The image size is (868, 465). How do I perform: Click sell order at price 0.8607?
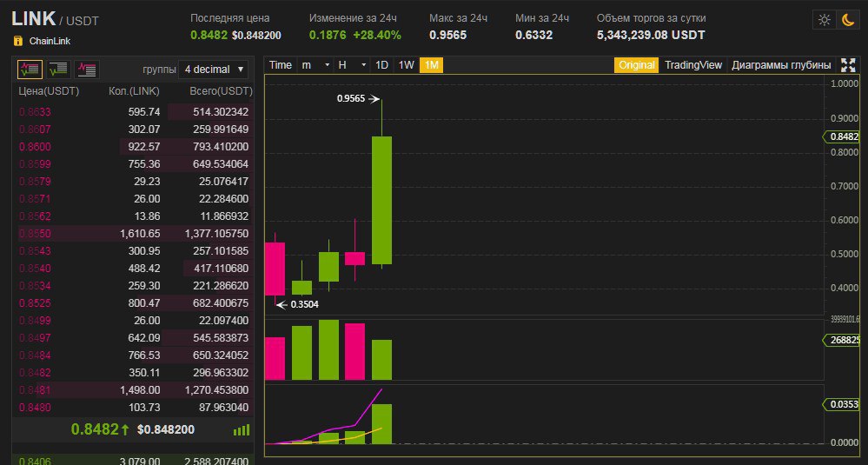(x=133, y=129)
